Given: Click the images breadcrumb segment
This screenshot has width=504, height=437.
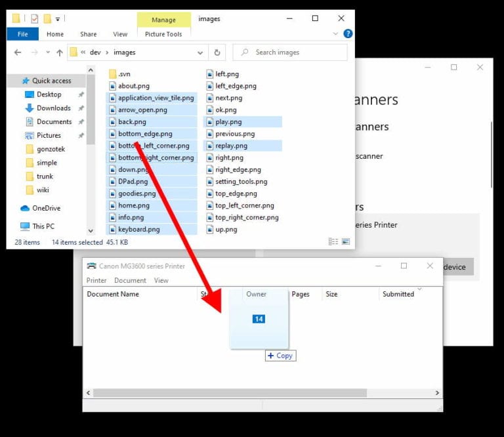Looking at the screenshot, I should point(125,52).
